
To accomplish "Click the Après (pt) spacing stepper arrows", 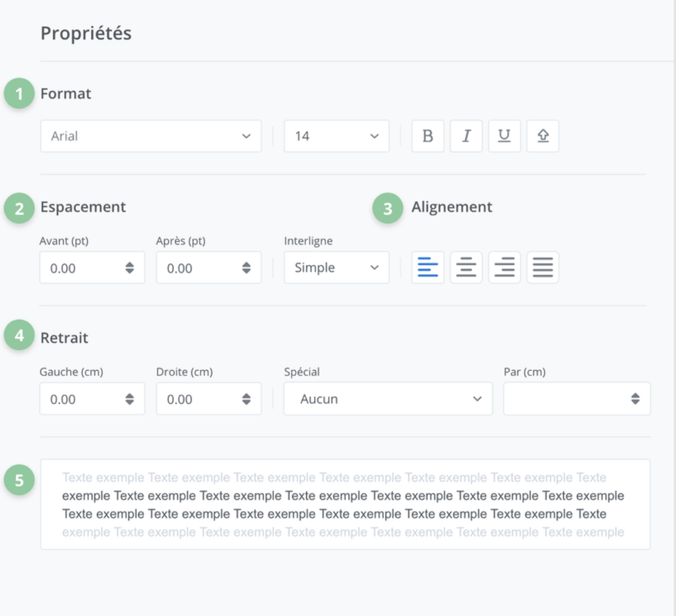I will (246, 268).
